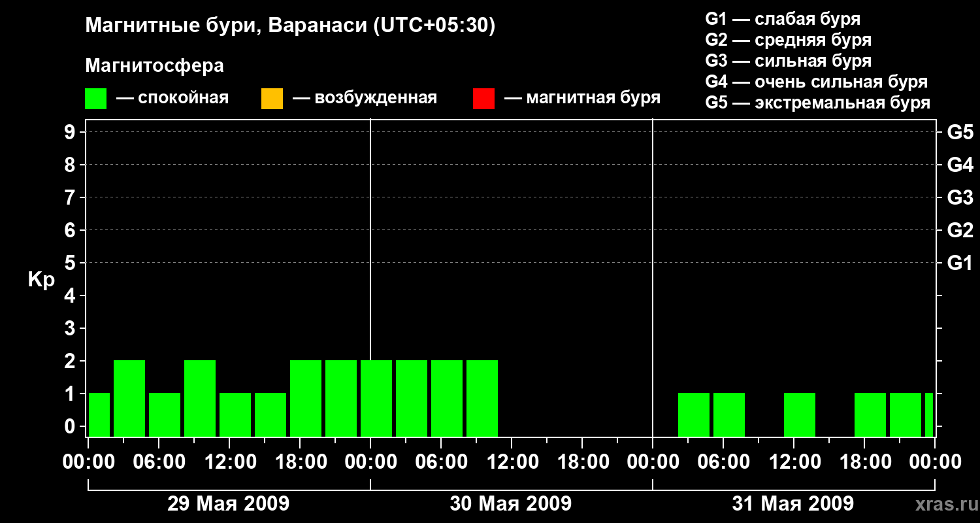Click the '00:00' label starting 31 May
980x523 pixels.
coord(653,462)
